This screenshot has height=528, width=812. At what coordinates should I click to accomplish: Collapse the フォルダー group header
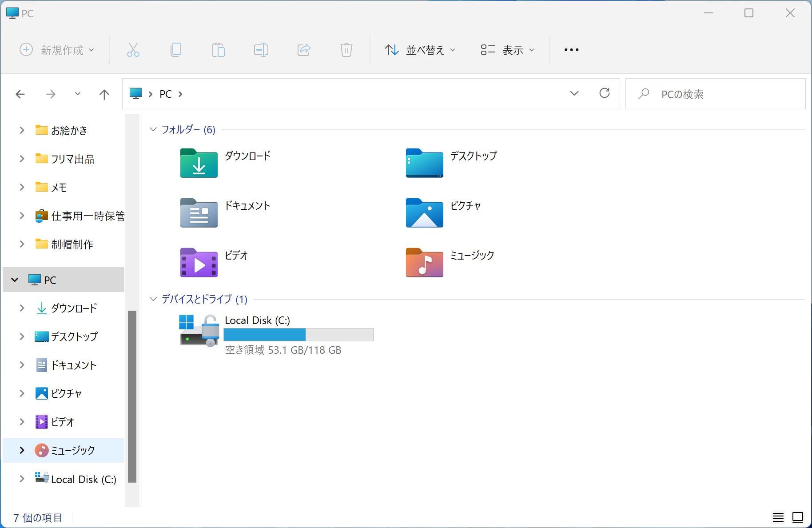click(x=153, y=129)
